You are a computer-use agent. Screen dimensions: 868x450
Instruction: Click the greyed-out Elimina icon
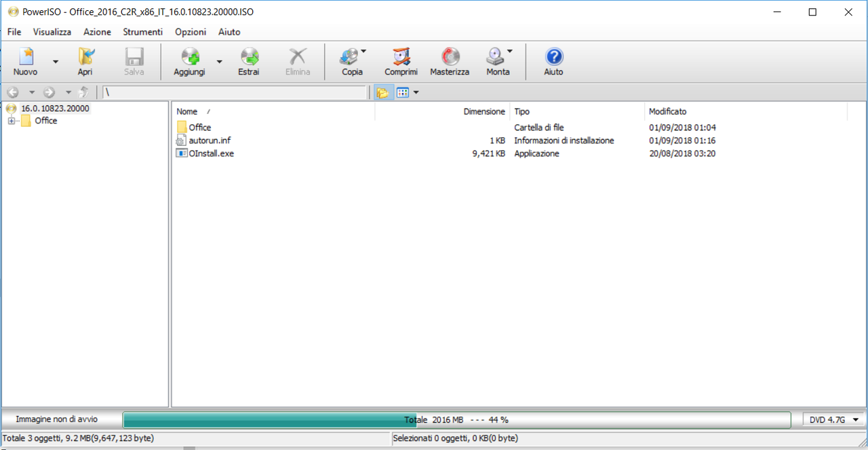coord(298,57)
